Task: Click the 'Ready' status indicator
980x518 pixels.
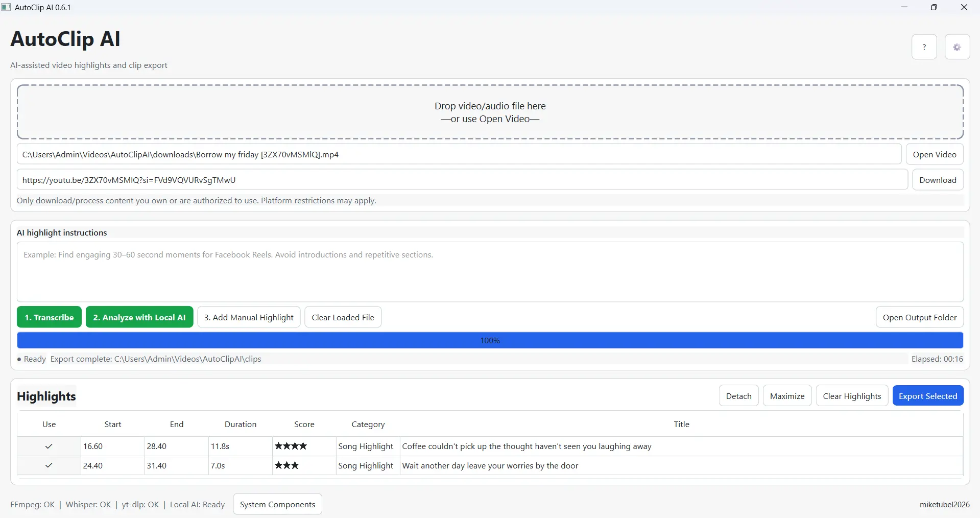Action: 31,359
